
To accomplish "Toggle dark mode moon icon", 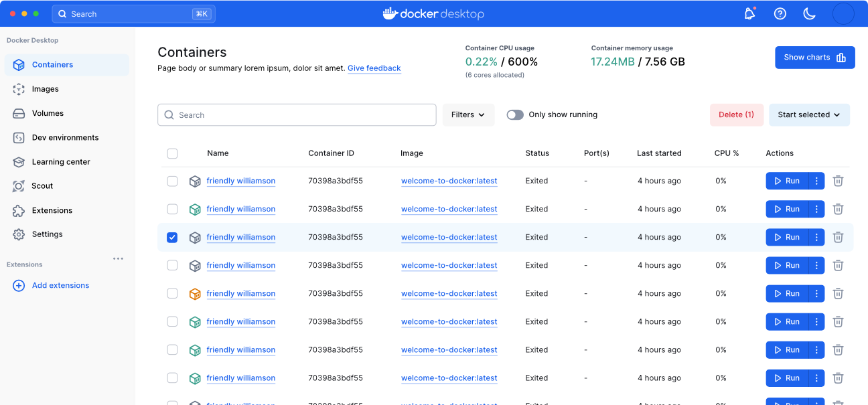I will (809, 14).
